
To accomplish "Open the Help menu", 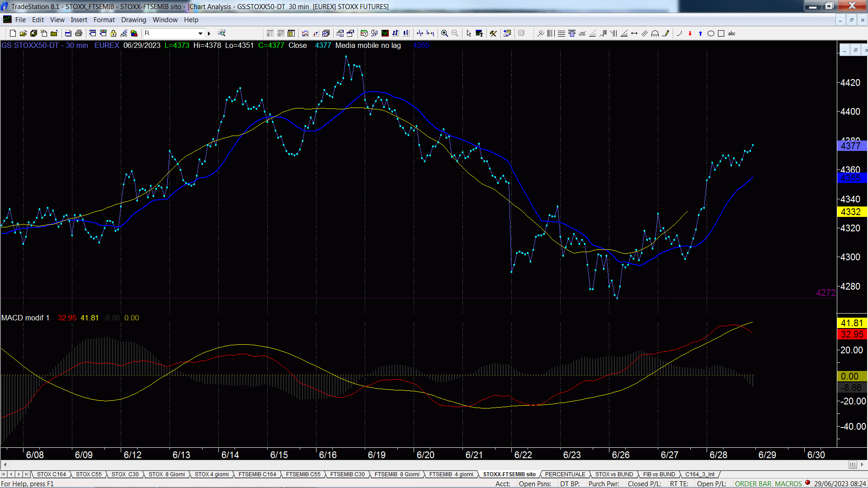I will 191,20.
